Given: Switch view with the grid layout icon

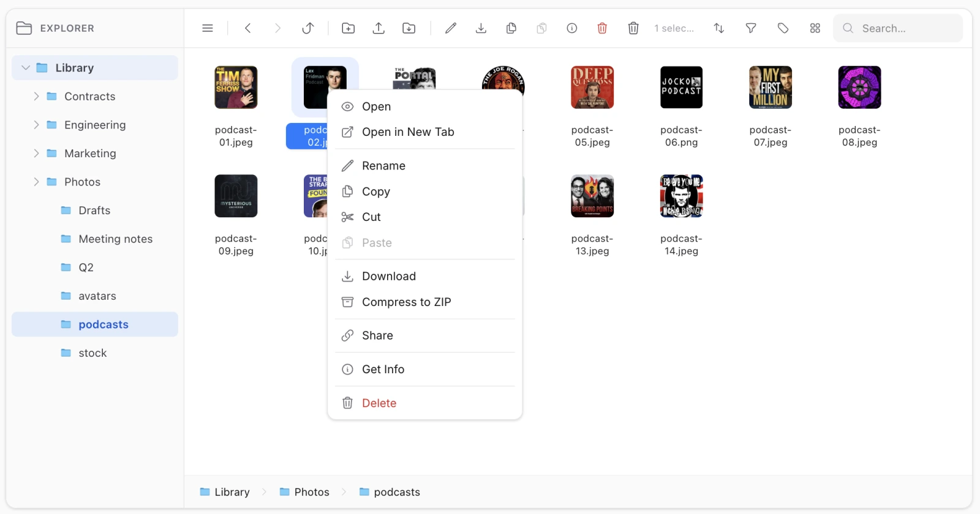Looking at the screenshot, I should (x=815, y=28).
